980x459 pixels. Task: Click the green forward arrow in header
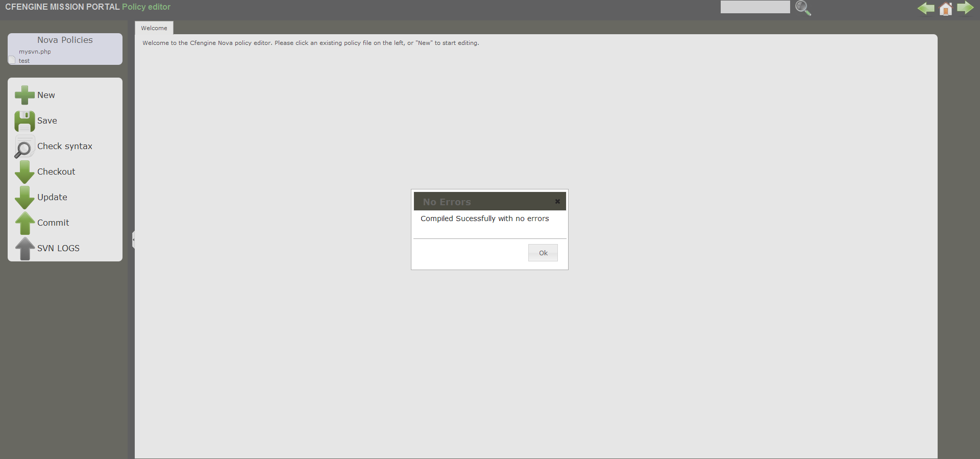pos(965,8)
